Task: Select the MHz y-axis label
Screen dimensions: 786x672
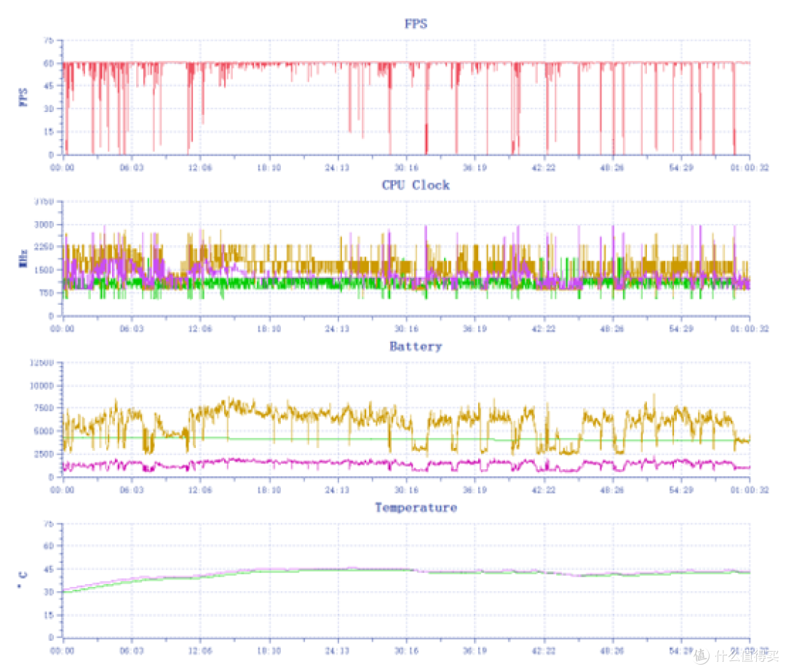Action: click(x=23, y=258)
